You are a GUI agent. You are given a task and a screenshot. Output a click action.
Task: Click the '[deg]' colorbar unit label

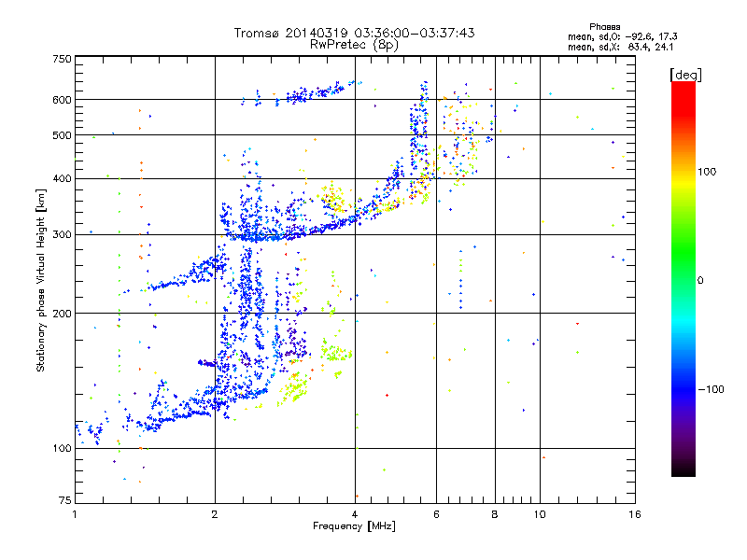point(685,75)
